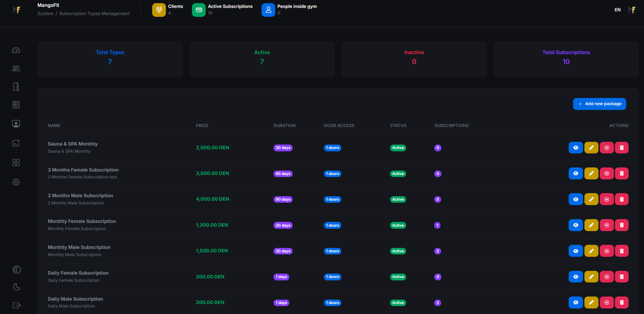644x314 pixels.
Task: Deactivate the 3 Months Female Subscription
Action: [607, 173]
